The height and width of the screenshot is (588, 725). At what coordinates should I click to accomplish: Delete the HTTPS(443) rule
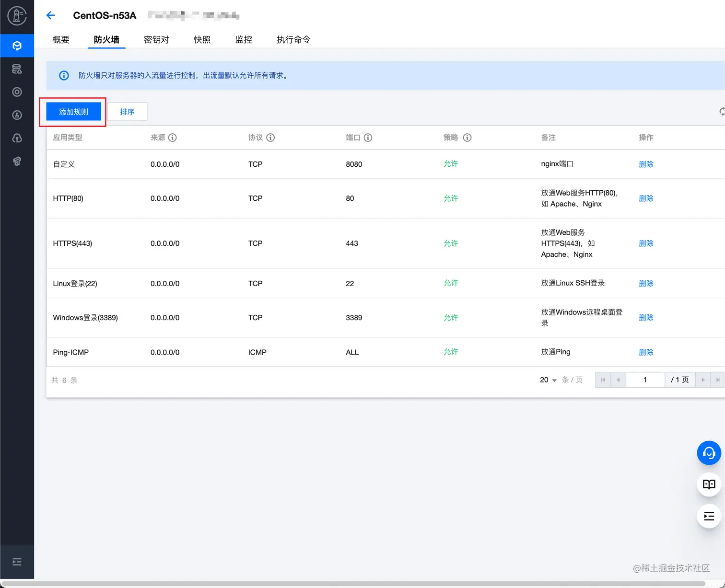pos(646,243)
